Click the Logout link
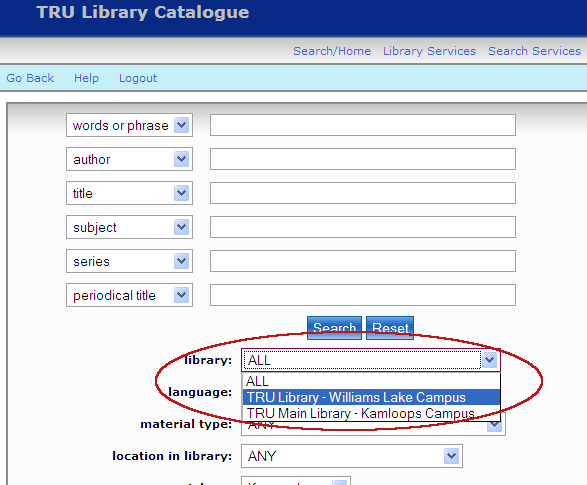The image size is (587, 485). [x=138, y=78]
